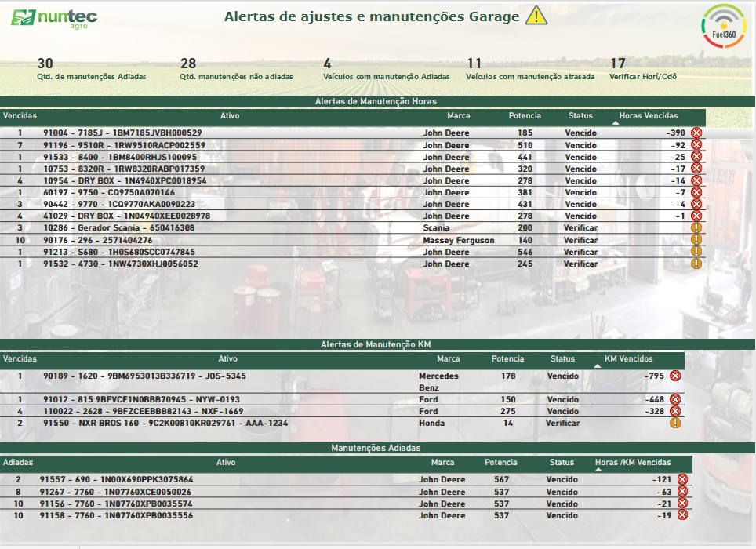The width and height of the screenshot is (756, 549).
Task: Click red X icon for asset 91557 - 690
Action: 683,479
